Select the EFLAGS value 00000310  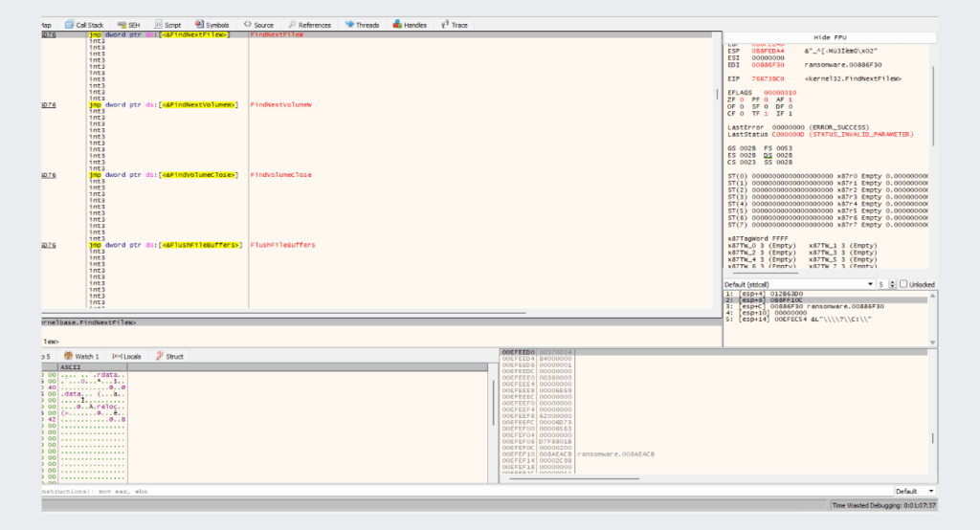pyautogui.click(x=779, y=93)
